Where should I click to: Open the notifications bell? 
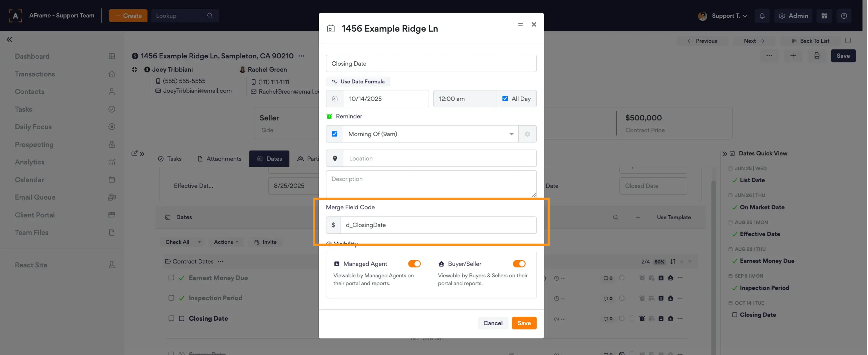(x=762, y=16)
